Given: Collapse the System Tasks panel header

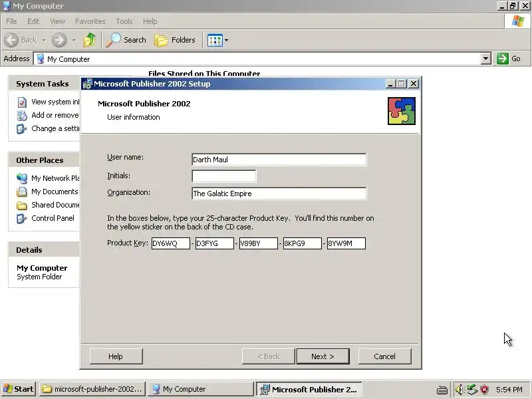Looking at the screenshot, I should pos(44,84).
